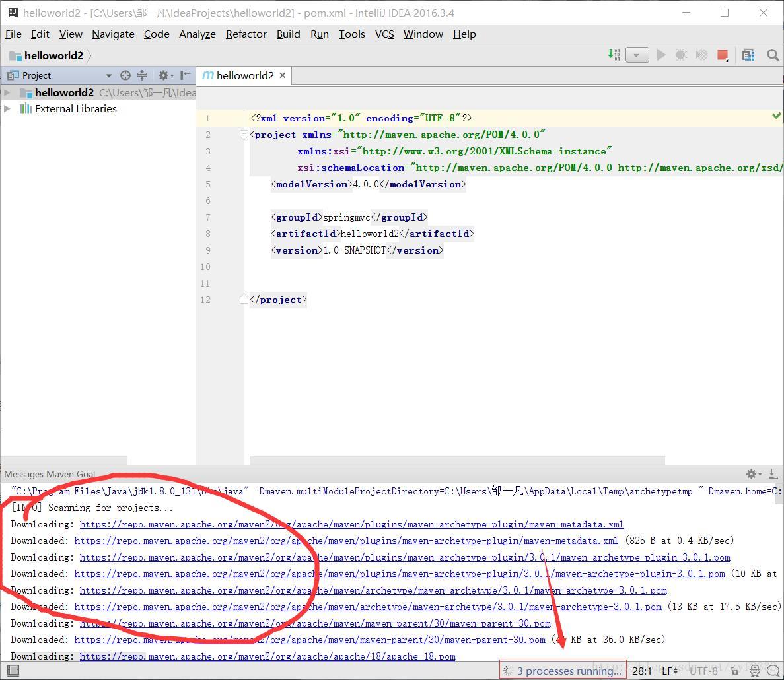Viewport: 784px width, 680px height.
Task: Select External Libraries in project tree
Action: pyautogui.click(x=75, y=108)
